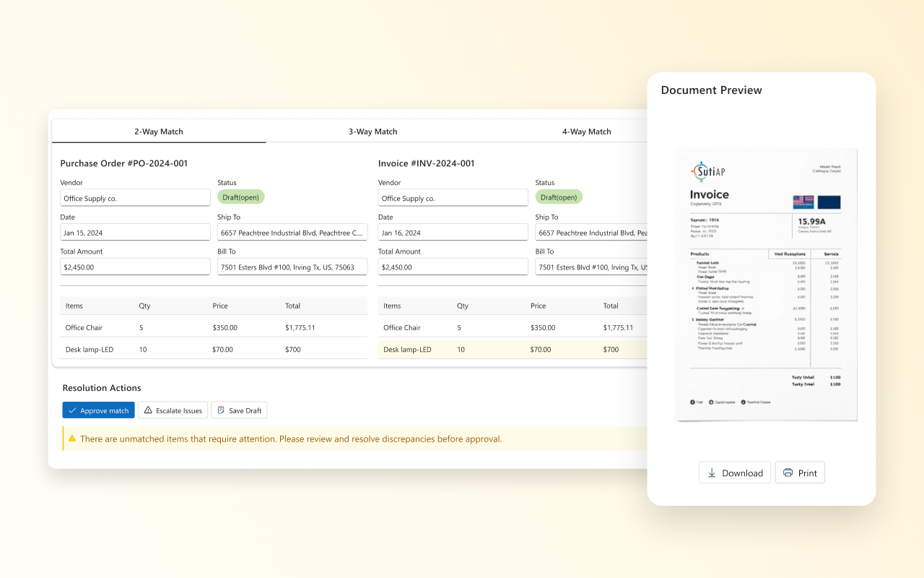The width and height of the screenshot is (924, 578).
Task: Open the 4-Way Match tab
Action: pos(586,131)
